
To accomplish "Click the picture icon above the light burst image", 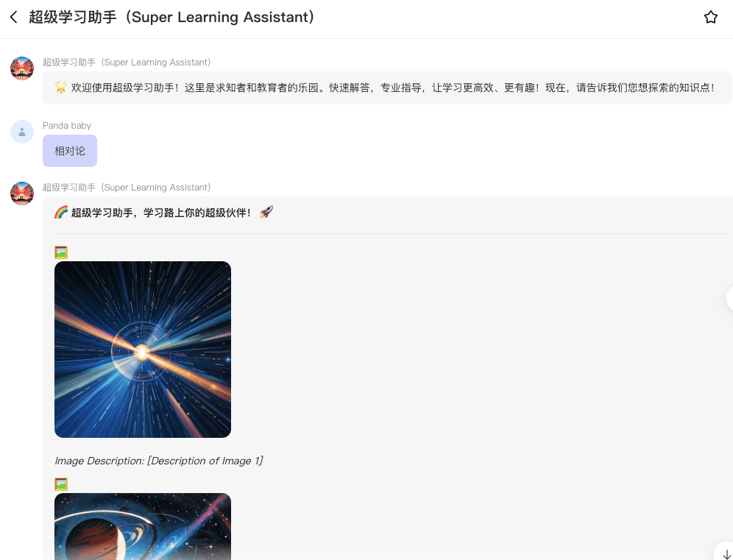I will [x=61, y=252].
